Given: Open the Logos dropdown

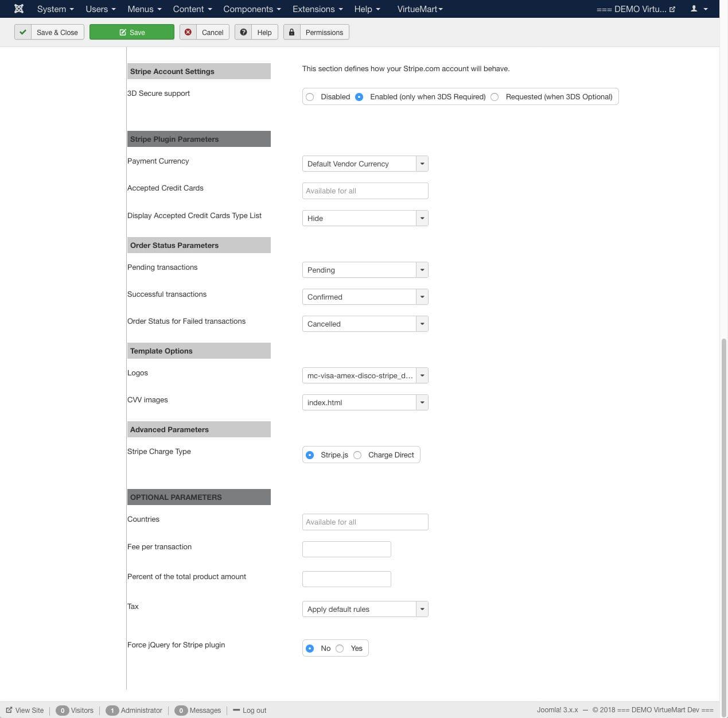Looking at the screenshot, I should coord(365,375).
